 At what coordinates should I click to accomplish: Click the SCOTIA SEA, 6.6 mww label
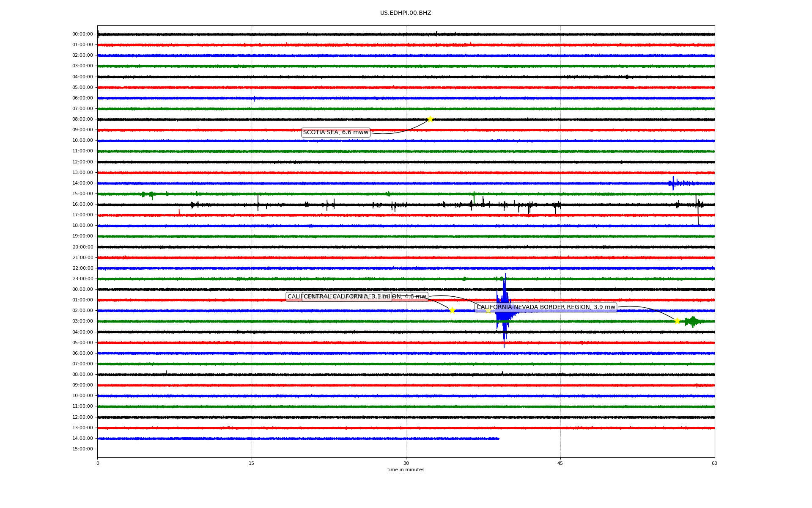pyautogui.click(x=336, y=133)
